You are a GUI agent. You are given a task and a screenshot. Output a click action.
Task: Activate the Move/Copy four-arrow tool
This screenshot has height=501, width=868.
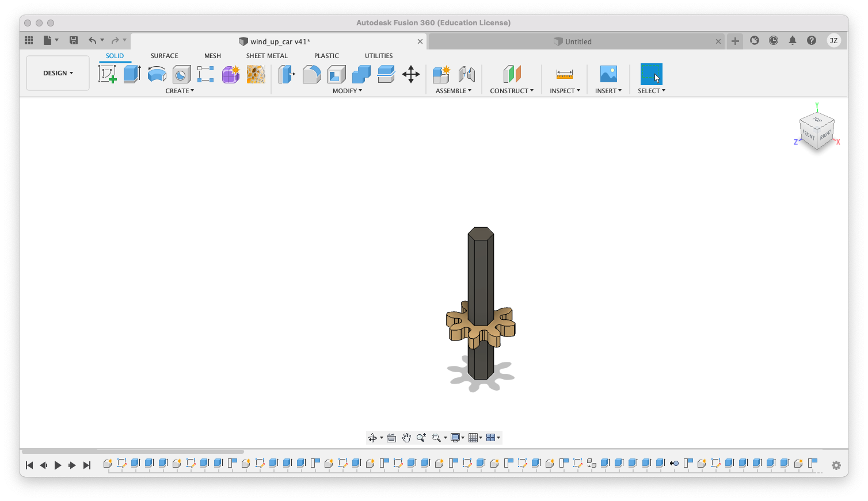pos(411,74)
